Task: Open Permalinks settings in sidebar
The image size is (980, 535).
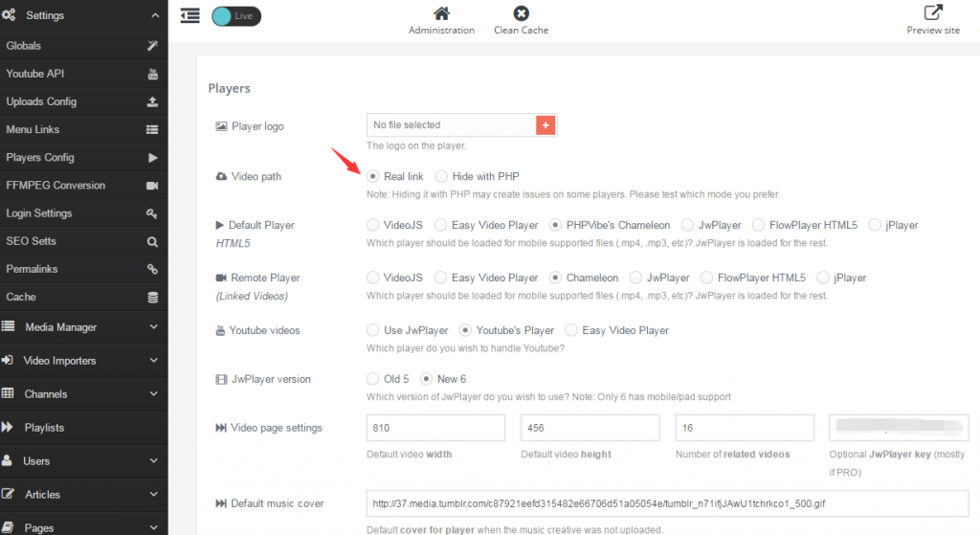Action: (33, 269)
